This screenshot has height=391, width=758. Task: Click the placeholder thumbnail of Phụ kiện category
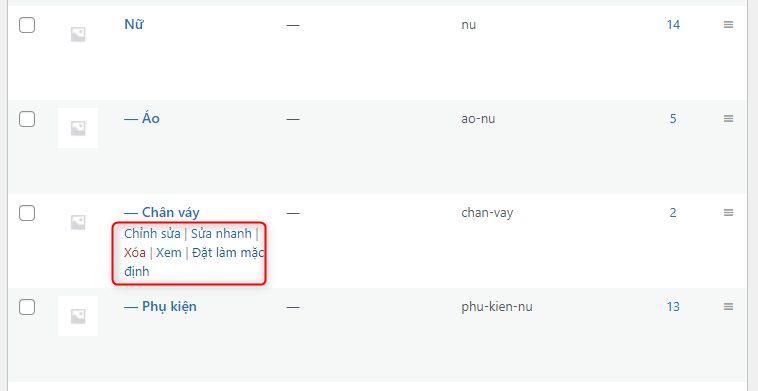pos(78,316)
